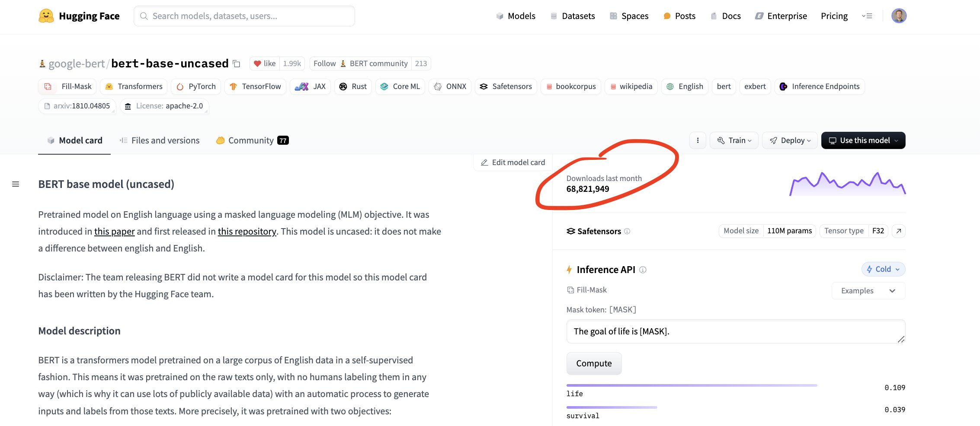Open the user profile avatar
The width and height of the screenshot is (980, 426).
coord(899,16)
